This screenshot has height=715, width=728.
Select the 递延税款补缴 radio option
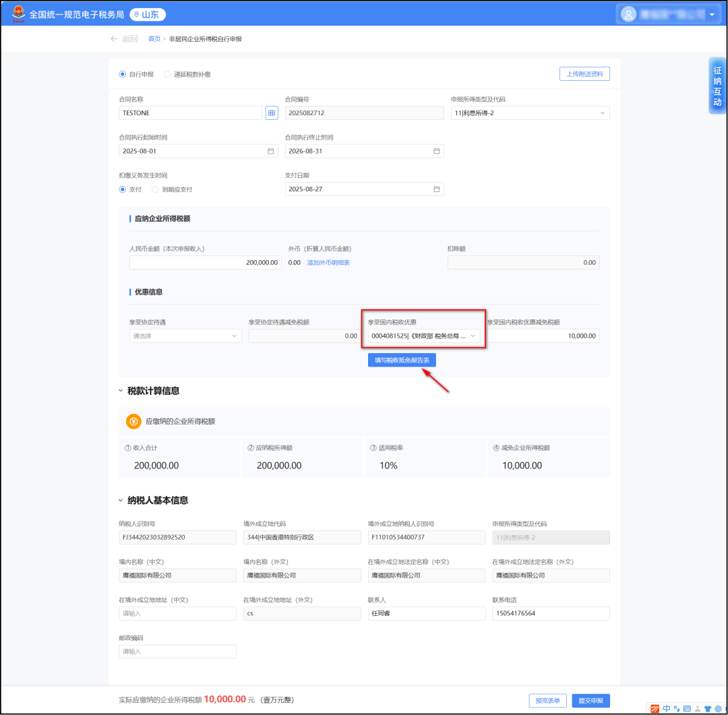tap(167, 74)
